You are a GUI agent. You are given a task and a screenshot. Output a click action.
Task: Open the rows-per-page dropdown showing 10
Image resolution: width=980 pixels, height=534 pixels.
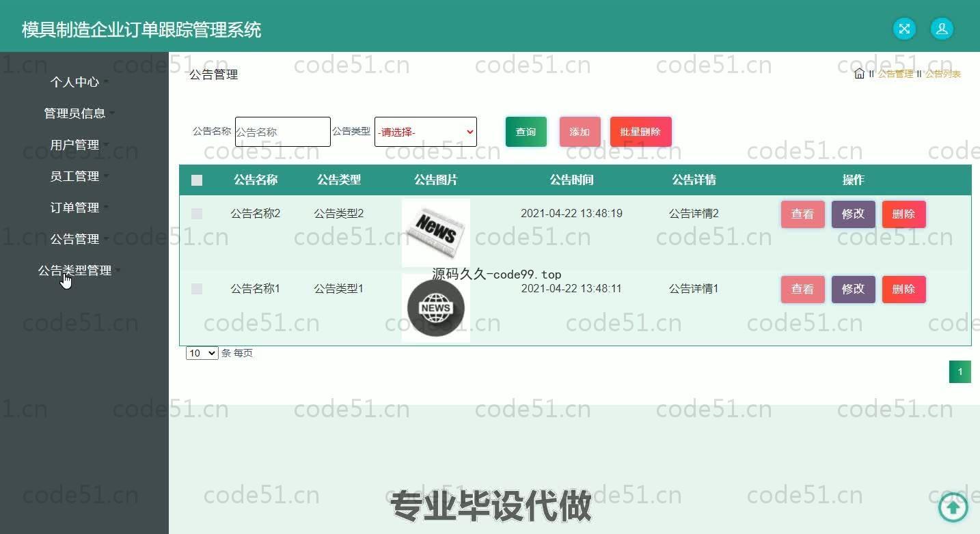(x=202, y=353)
